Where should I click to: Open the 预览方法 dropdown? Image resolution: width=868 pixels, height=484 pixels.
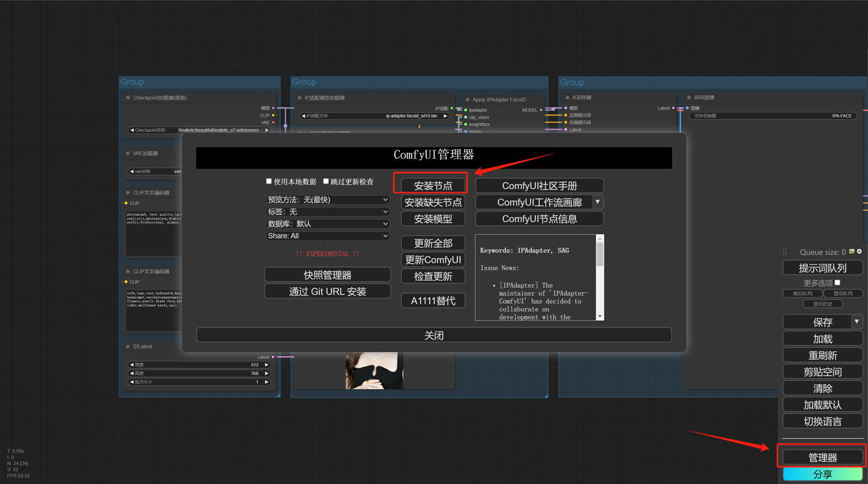point(328,200)
